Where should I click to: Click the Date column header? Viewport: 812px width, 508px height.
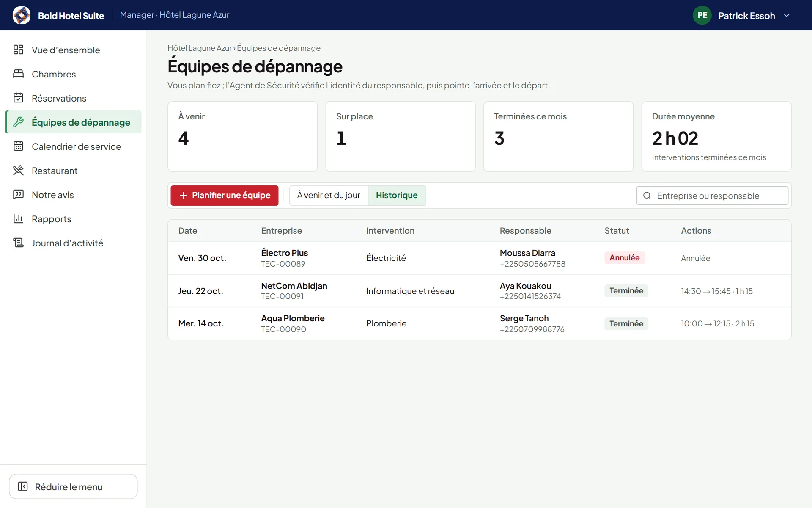point(188,231)
